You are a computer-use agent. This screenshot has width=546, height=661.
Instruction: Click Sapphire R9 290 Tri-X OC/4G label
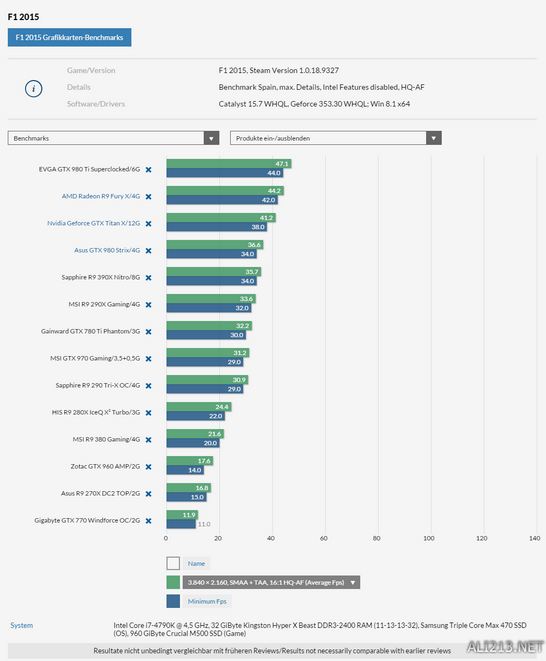(x=98, y=385)
